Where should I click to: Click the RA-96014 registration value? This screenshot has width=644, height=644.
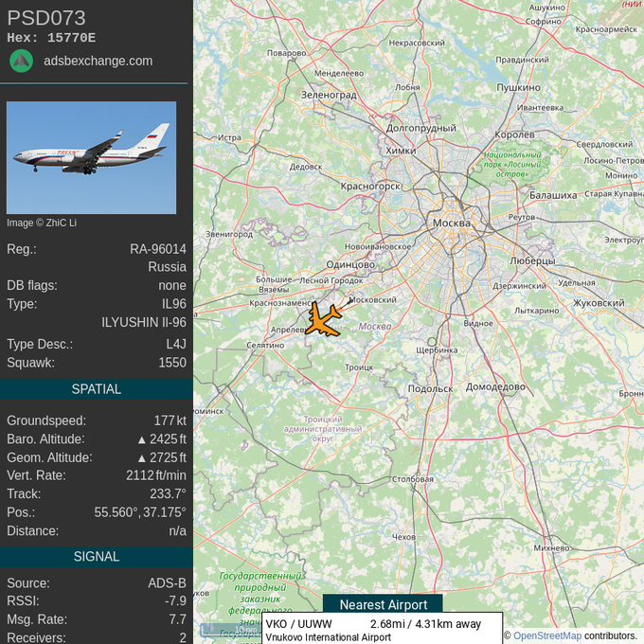click(158, 249)
